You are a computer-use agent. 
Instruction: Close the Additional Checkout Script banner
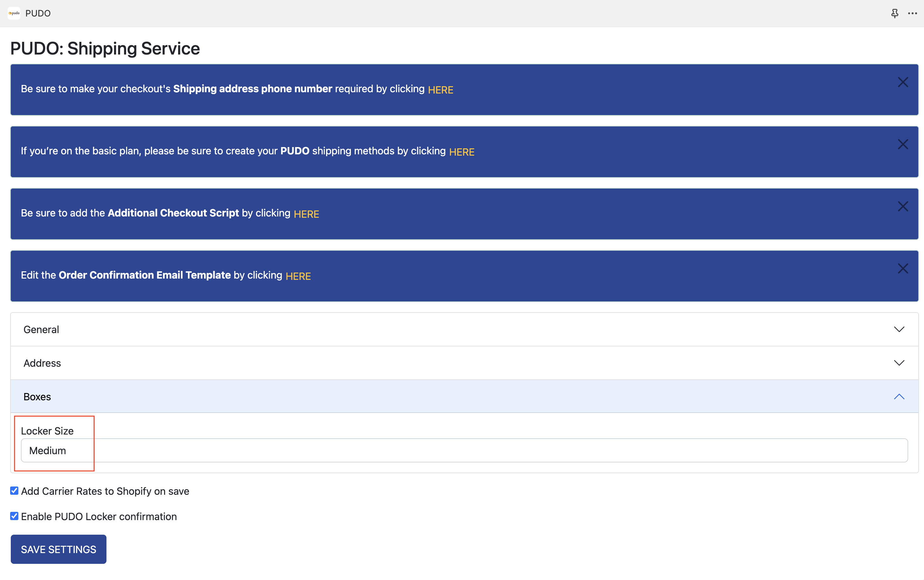[x=903, y=206]
